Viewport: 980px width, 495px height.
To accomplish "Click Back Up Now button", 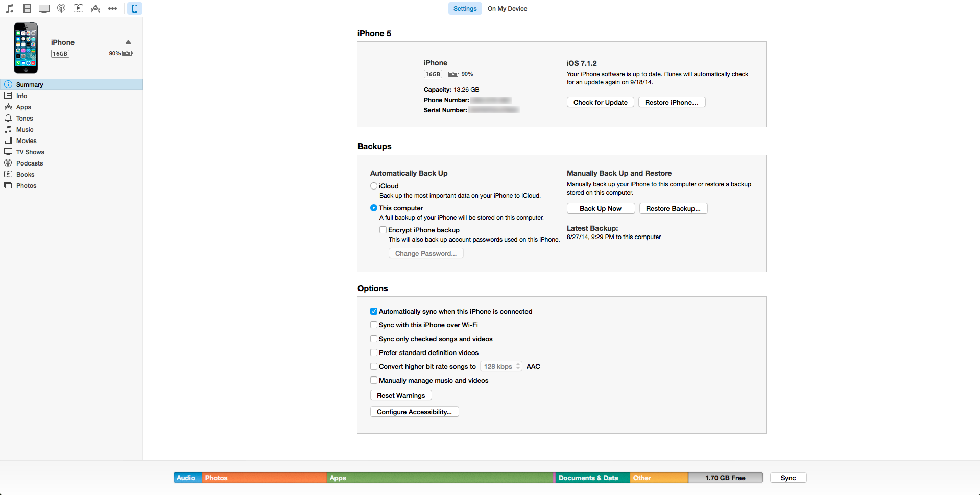I will click(x=601, y=208).
